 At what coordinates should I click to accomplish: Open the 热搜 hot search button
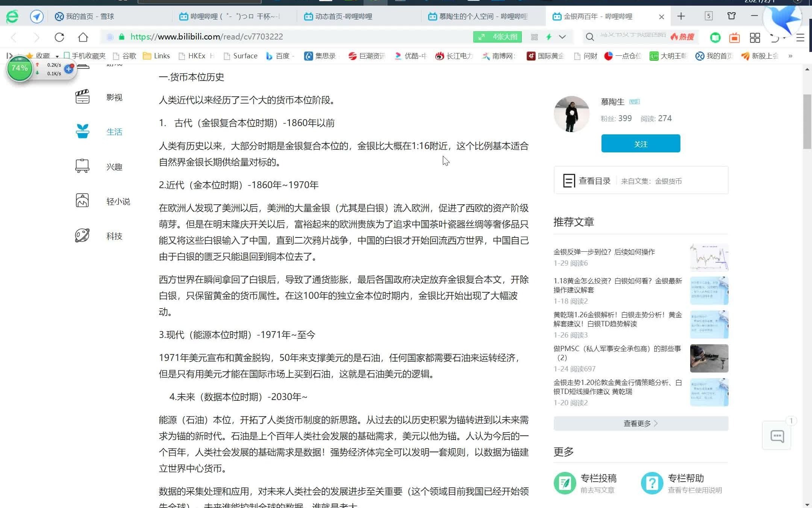pos(683,37)
